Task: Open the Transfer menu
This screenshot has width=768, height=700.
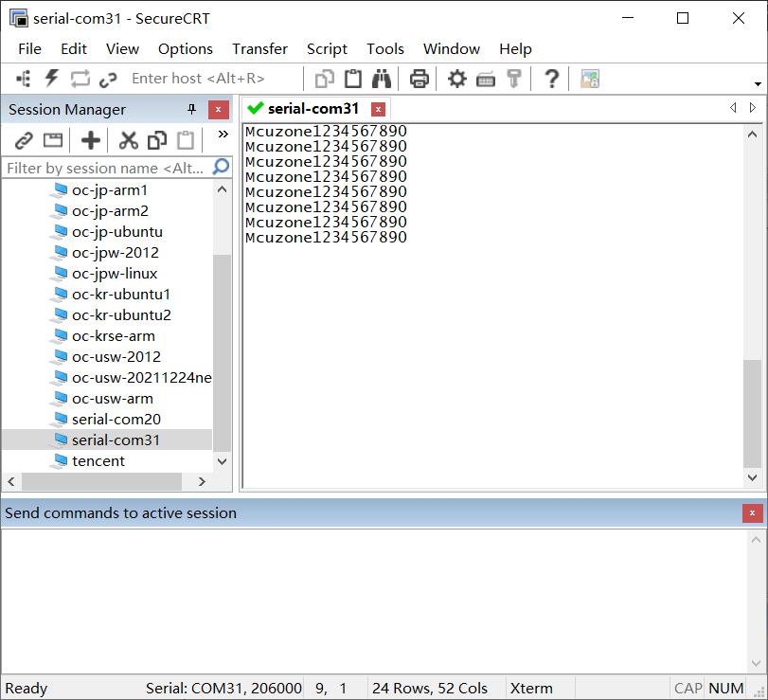Action: tap(259, 49)
